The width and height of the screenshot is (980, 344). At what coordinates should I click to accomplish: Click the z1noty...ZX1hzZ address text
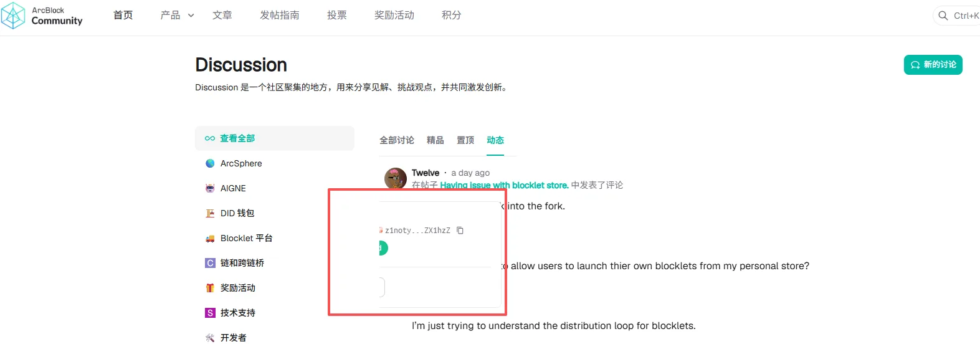click(417, 231)
